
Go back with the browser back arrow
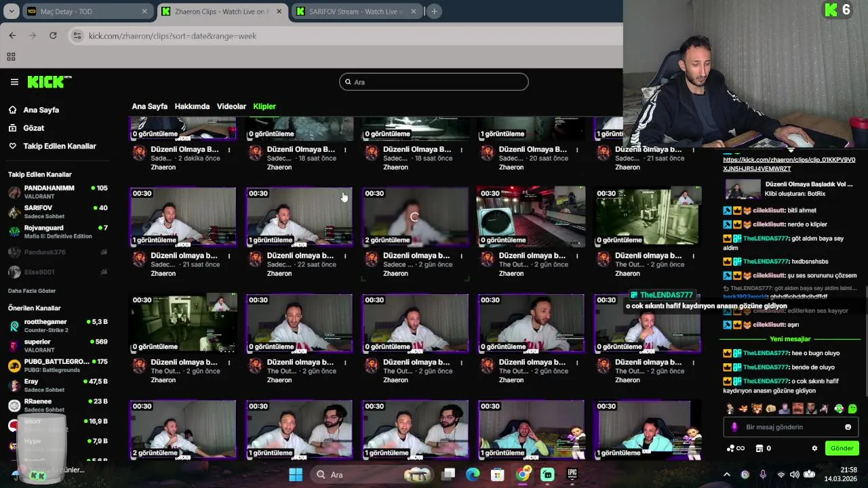pos(12,35)
